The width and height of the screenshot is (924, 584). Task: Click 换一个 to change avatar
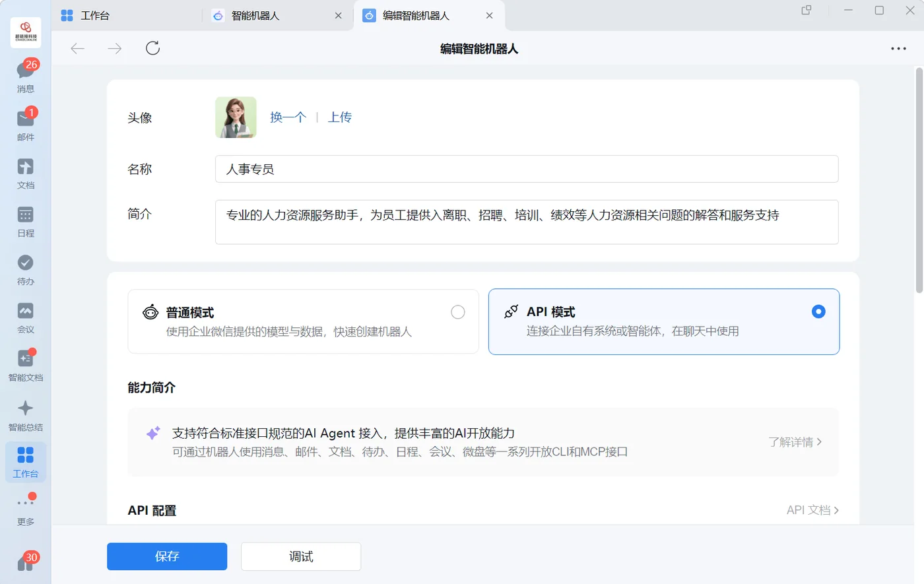(x=288, y=117)
